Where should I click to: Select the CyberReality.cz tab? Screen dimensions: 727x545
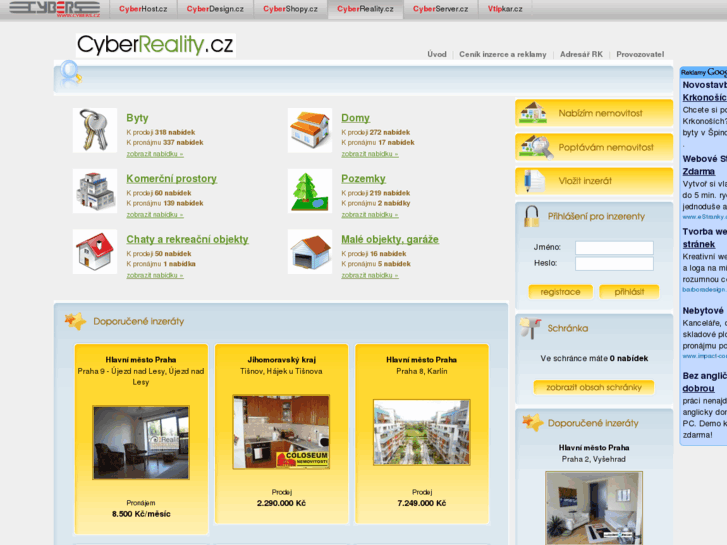point(365,9)
